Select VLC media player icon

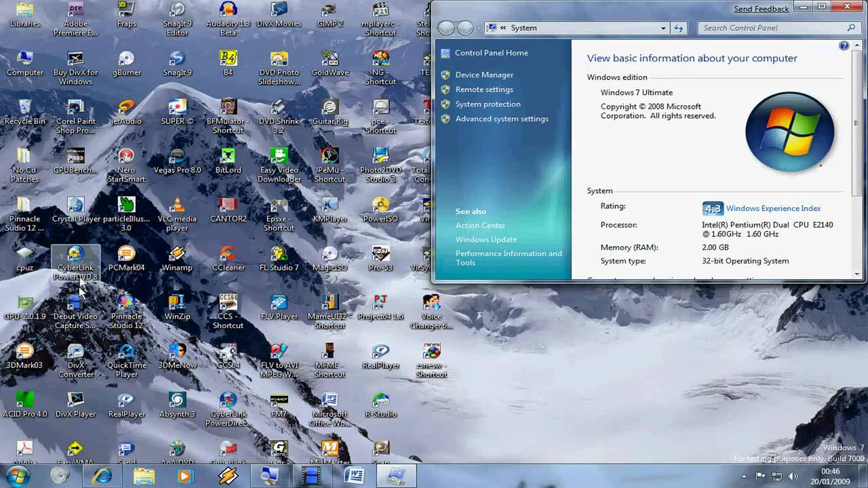(x=177, y=214)
